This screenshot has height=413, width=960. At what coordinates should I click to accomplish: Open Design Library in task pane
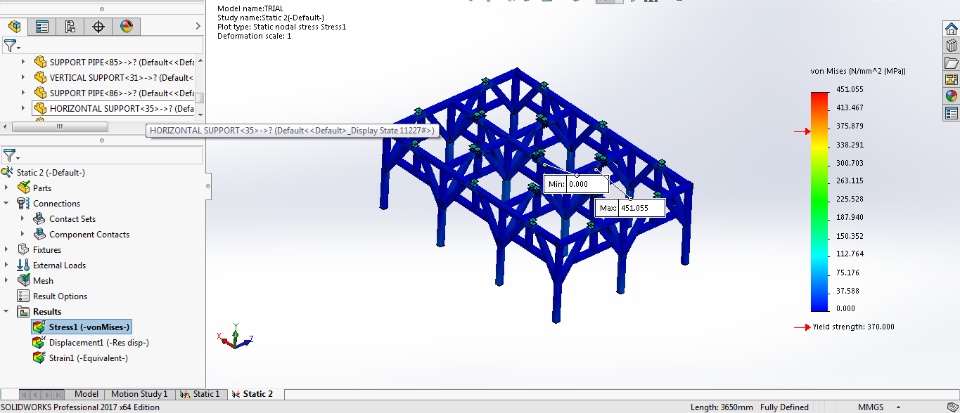[x=951, y=46]
